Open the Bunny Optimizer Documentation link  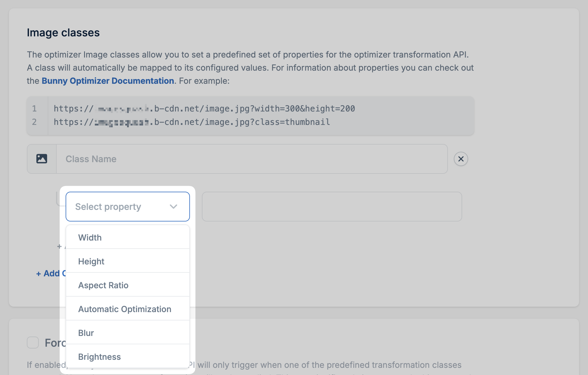[x=107, y=80]
